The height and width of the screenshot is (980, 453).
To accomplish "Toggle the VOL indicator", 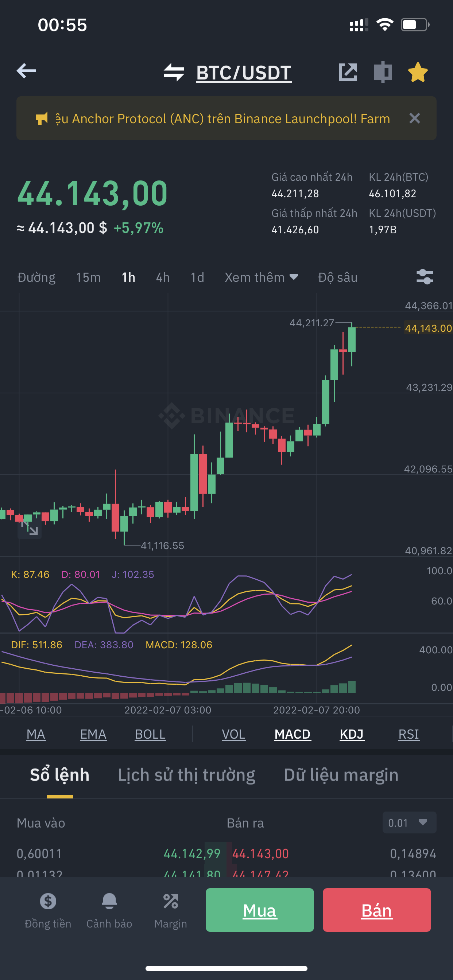I will point(233,734).
